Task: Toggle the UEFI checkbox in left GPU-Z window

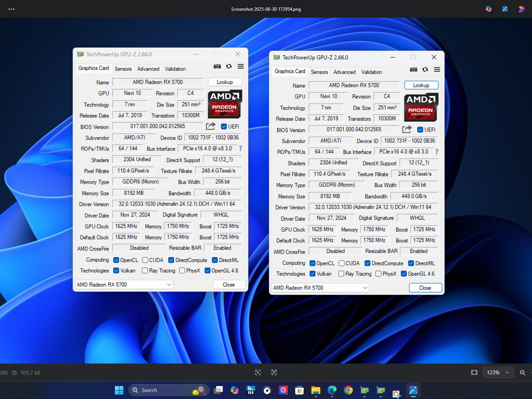Action: (x=224, y=127)
